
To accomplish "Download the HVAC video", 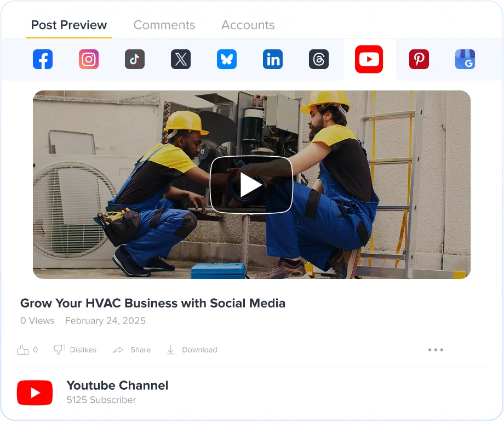I will click(191, 349).
